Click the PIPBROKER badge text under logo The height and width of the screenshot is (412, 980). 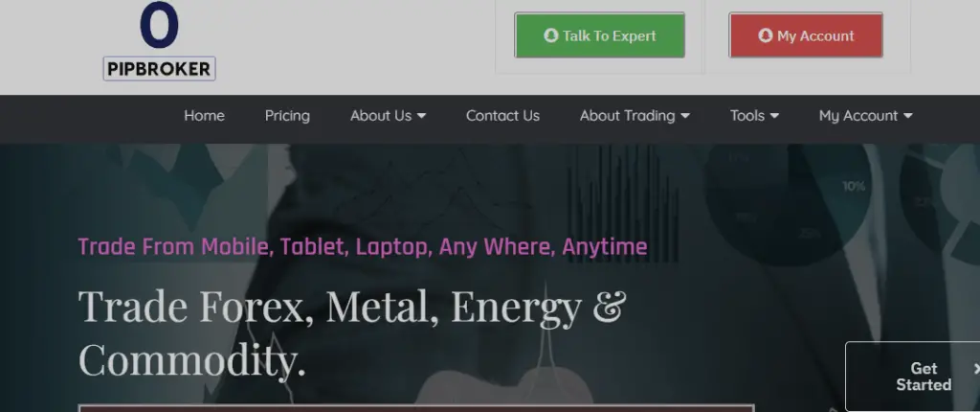click(160, 69)
